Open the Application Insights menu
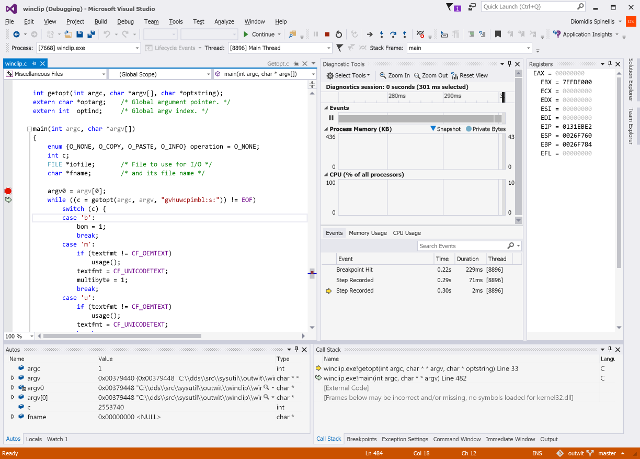Screen dimensions: 640x459 coord(586,35)
